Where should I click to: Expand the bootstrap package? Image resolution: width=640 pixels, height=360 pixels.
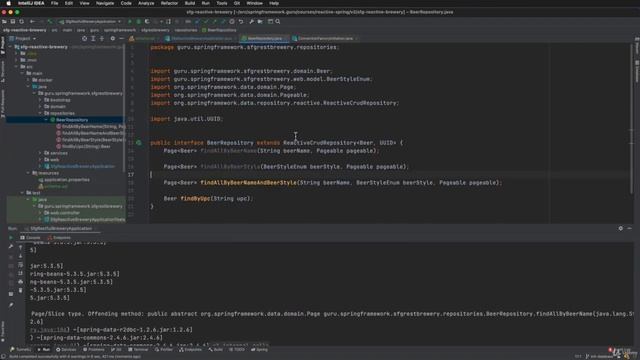[40, 100]
